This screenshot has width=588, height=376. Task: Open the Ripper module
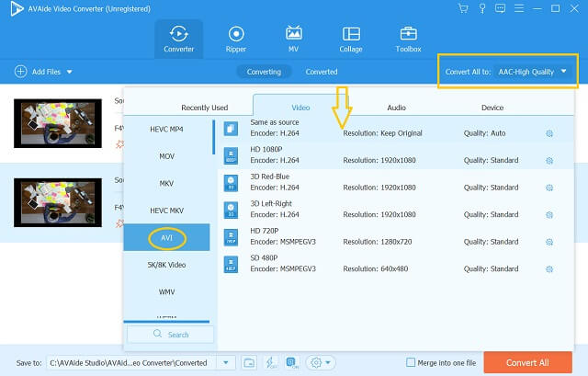click(236, 39)
